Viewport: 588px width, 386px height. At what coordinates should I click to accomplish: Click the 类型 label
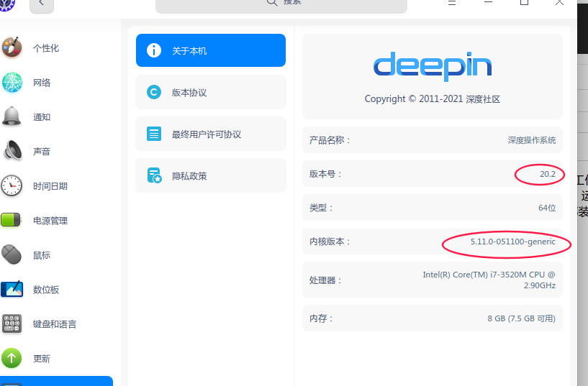(321, 208)
